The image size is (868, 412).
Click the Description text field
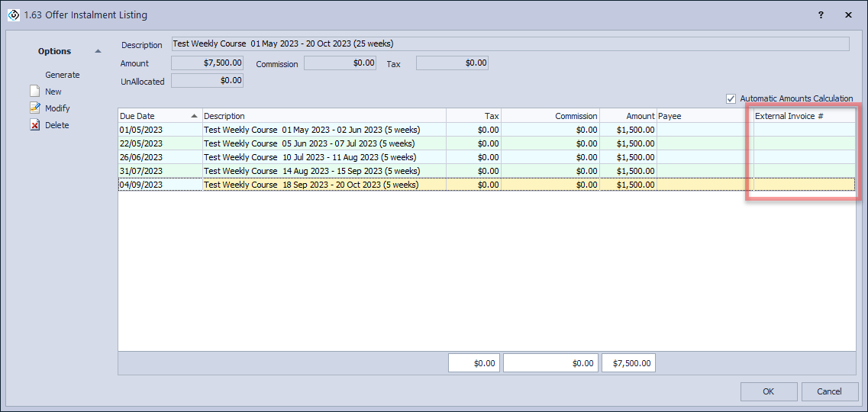[509, 44]
